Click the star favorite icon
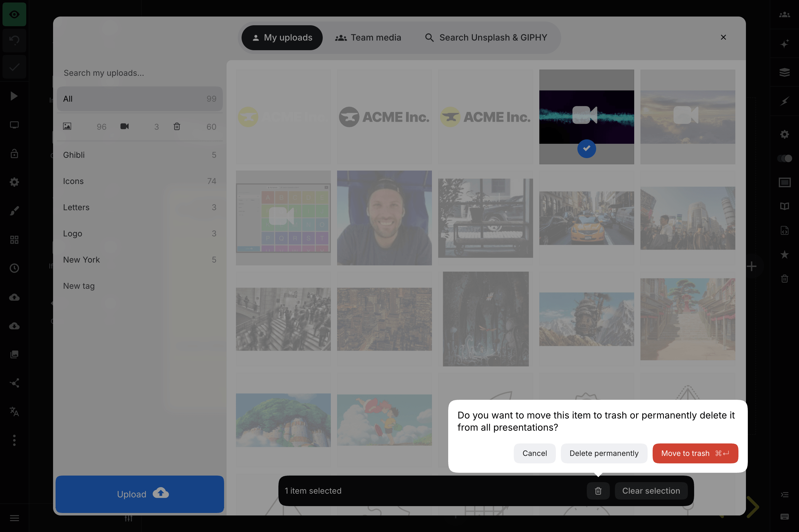This screenshot has width=799, height=532. click(x=784, y=254)
